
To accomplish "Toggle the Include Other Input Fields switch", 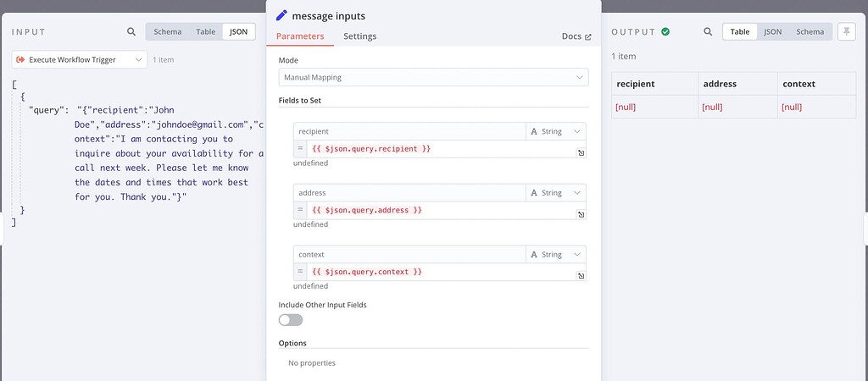I will point(291,320).
